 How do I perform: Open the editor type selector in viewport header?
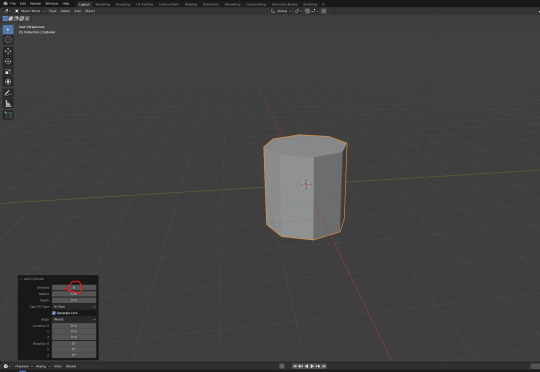coord(7,11)
